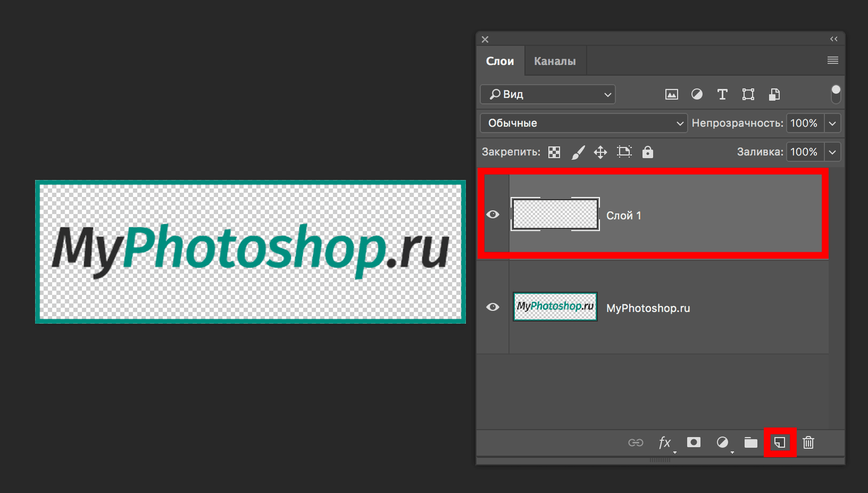Open the Layers panel menu
Image resolution: width=868 pixels, height=493 pixels.
pos(832,60)
